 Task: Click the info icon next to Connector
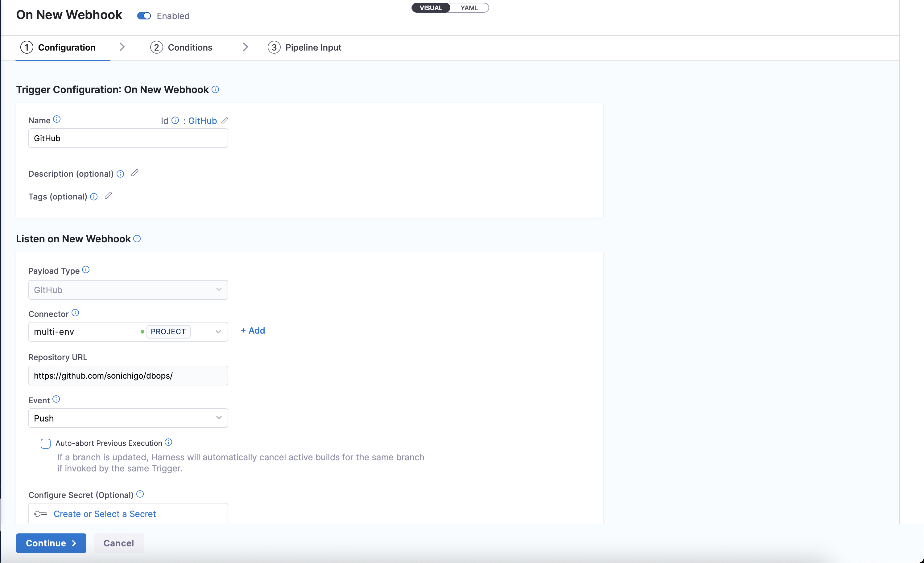tap(75, 312)
